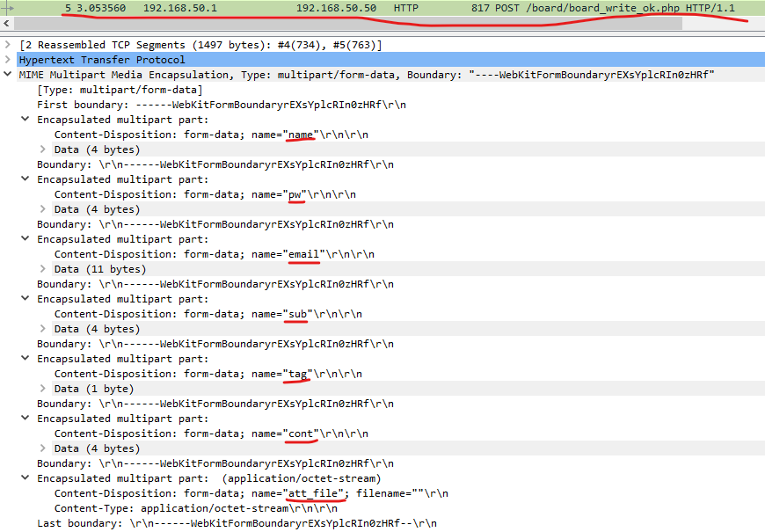Image resolution: width=765 pixels, height=532 pixels.
Task: Select the Boundary line right after the name part's Data
Action: point(215,164)
